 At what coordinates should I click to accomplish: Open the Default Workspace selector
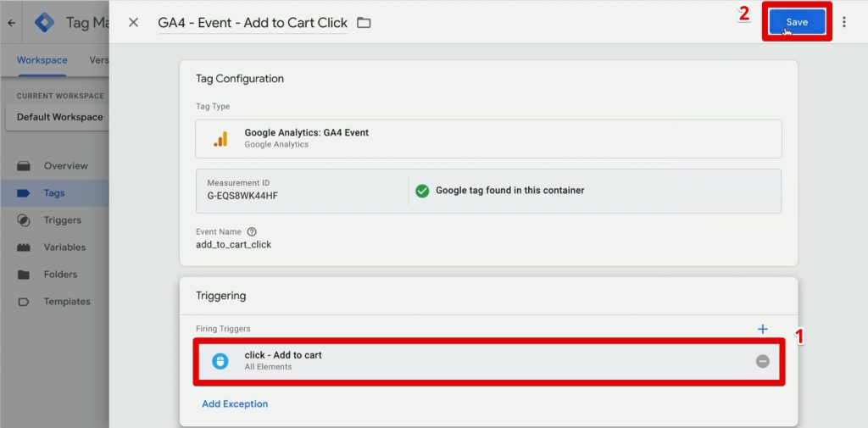[x=60, y=117]
